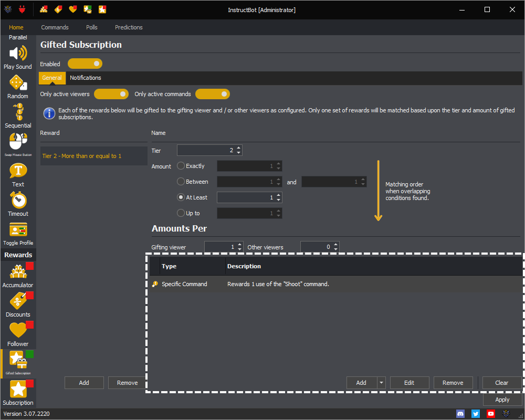The image size is (525, 420).
Task: Switch to the Notifications tab
Action: point(86,78)
